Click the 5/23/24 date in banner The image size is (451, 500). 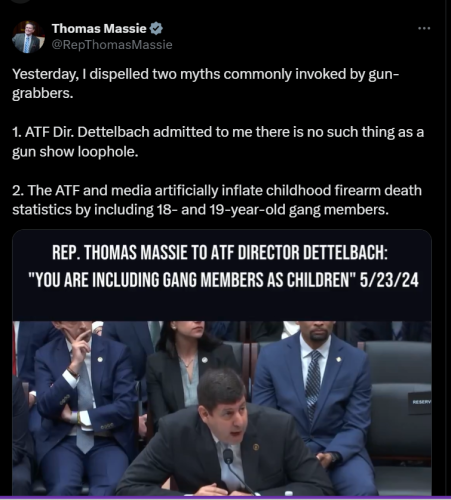[x=389, y=280]
